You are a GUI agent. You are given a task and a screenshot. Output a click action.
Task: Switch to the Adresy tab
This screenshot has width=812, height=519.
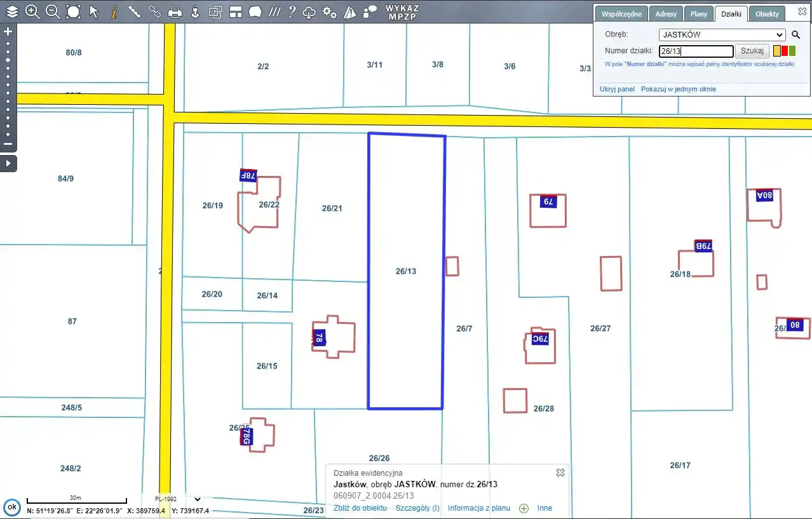tap(667, 14)
